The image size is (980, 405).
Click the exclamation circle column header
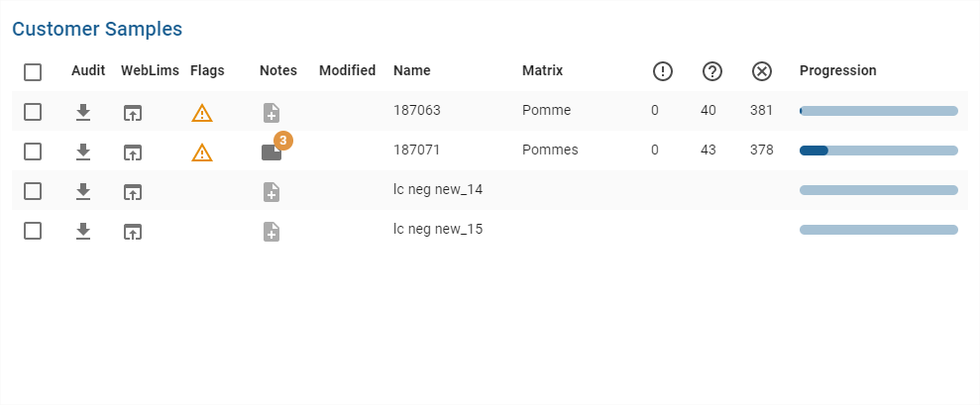(x=663, y=71)
